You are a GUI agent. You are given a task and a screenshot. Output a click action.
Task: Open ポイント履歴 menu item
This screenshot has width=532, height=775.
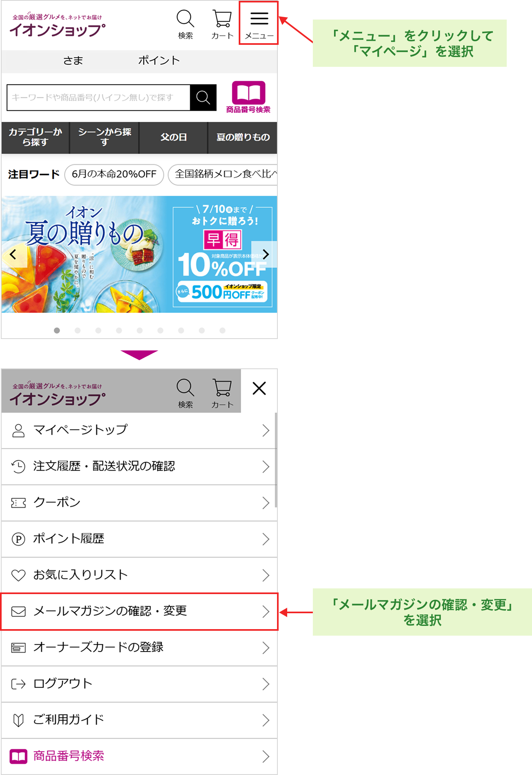(x=139, y=539)
